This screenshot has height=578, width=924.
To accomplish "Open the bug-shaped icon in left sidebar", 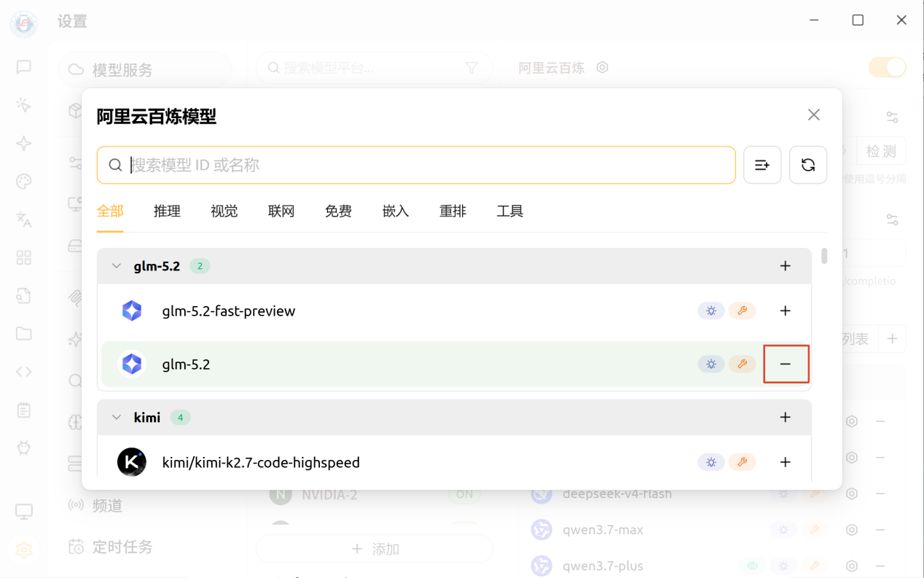I will 24,448.
